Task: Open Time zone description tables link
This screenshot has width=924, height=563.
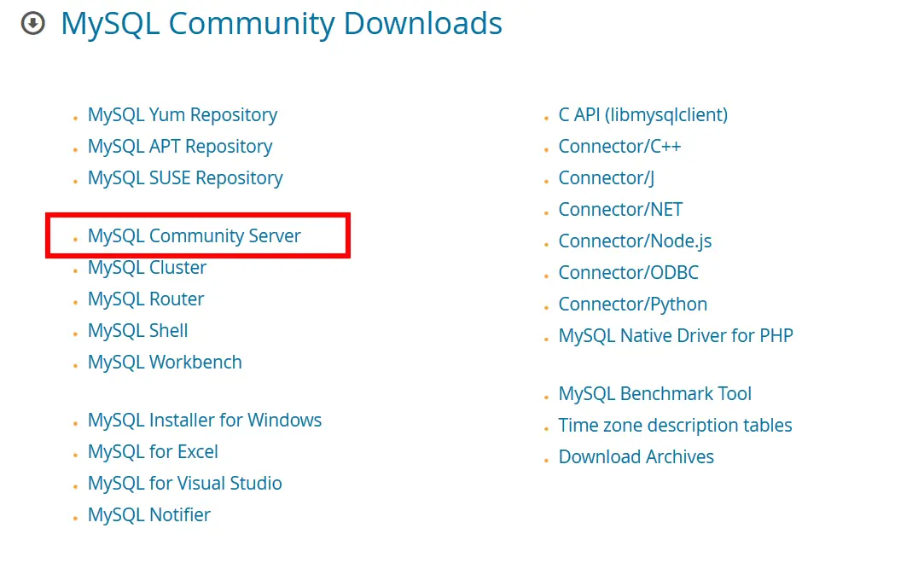Action: click(x=676, y=425)
